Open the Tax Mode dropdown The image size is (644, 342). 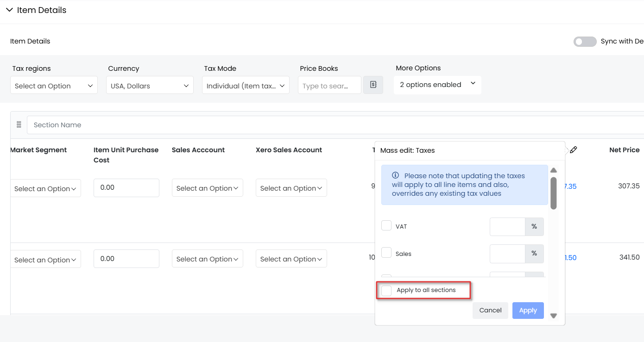[x=246, y=86]
